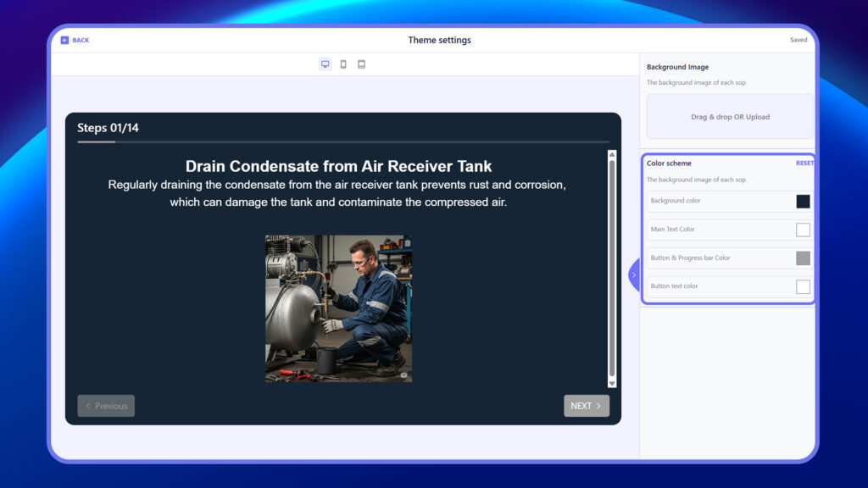
Task: Click the preview vertical scrollbar thumb
Action: click(x=612, y=269)
